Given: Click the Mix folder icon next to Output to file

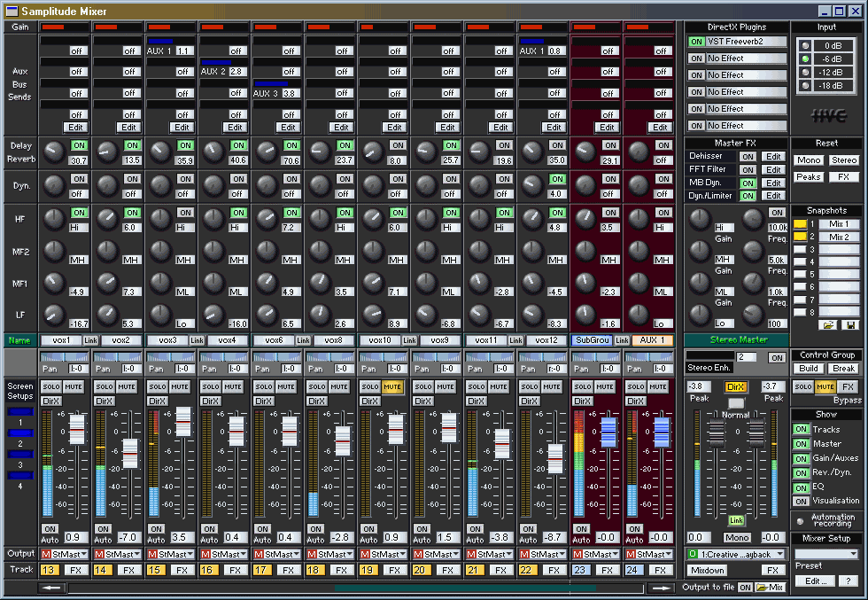Looking at the screenshot, I should [x=765, y=587].
